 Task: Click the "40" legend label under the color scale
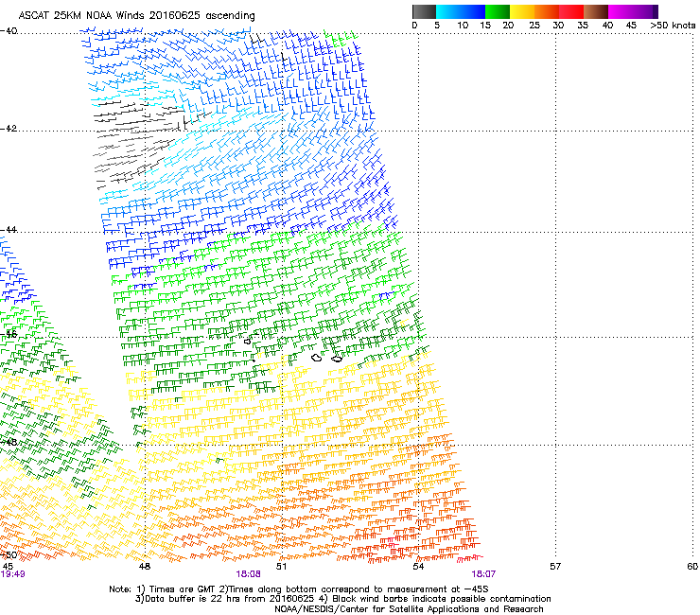pos(607,26)
